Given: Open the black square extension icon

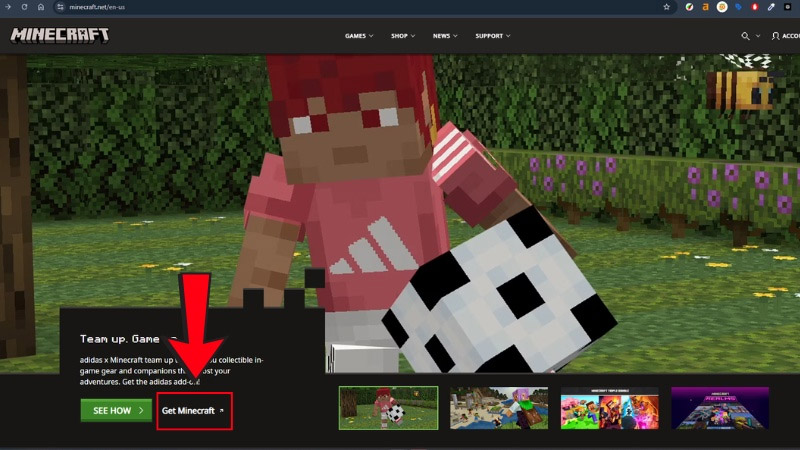Looking at the screenshot, I should coord(787,7).
